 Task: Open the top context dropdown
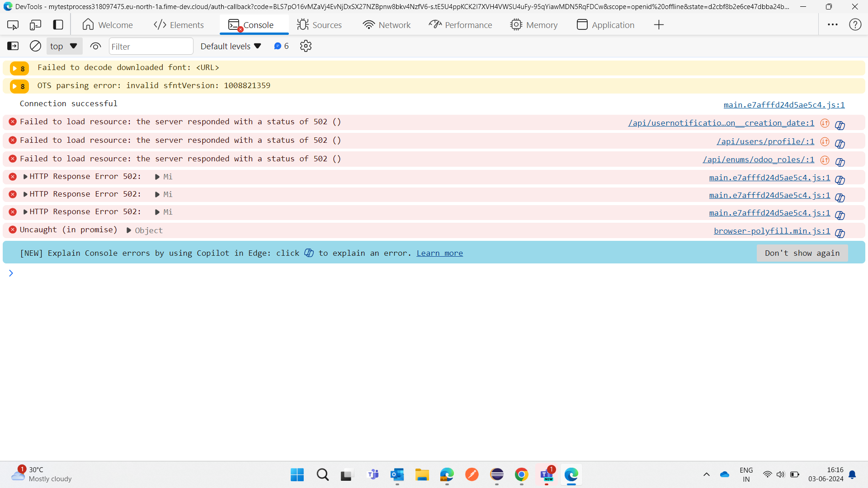click(x=64, y=46)
